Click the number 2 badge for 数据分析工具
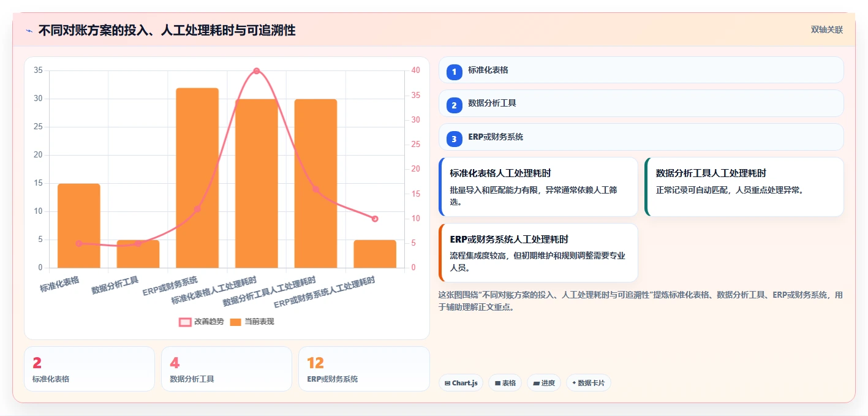Image resolution: width=868 pixels, height=416 pixels. [x=454, y=105]
